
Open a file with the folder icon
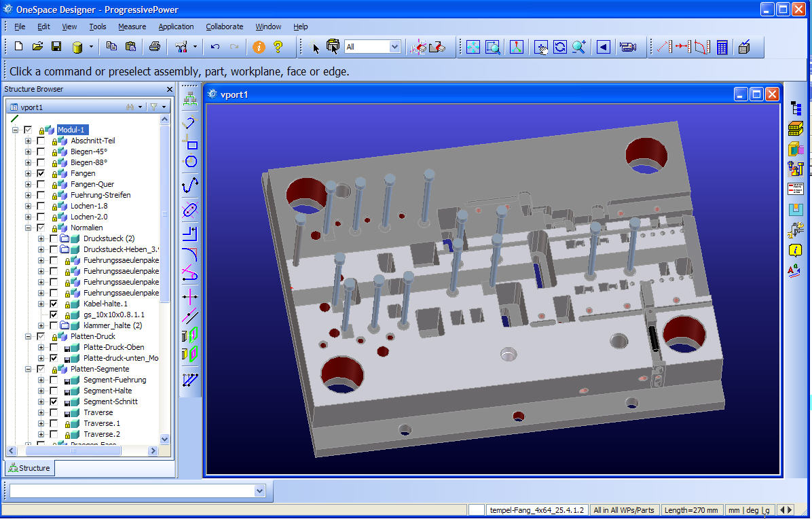37,47
